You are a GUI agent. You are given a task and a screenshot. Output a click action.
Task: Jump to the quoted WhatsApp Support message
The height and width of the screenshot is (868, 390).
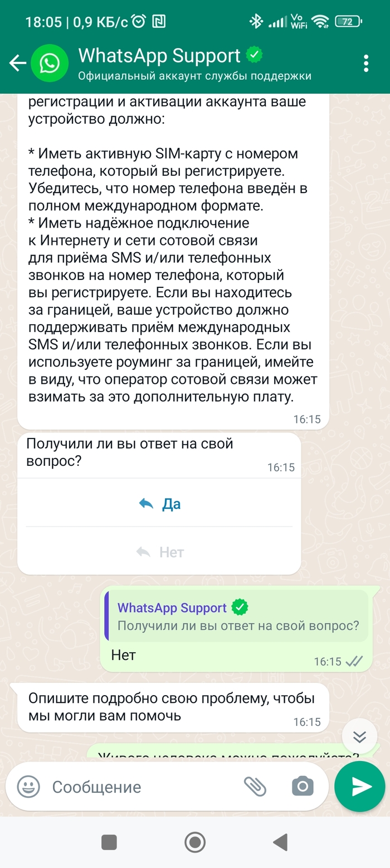236,616
